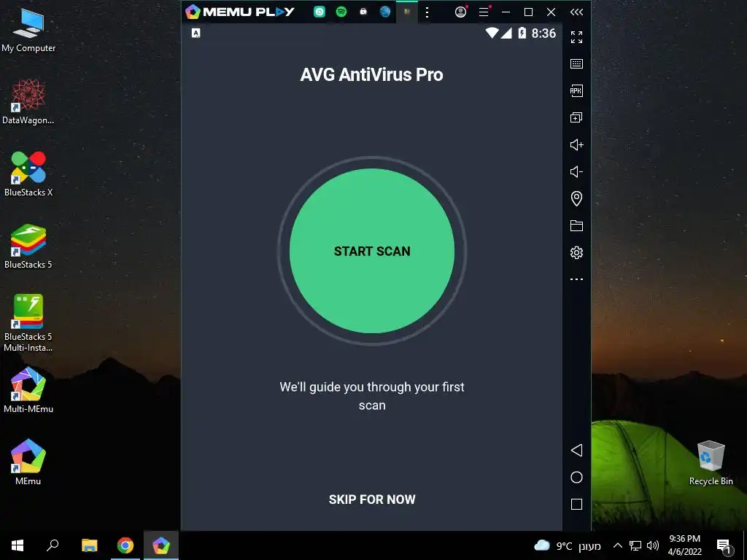Increase emulator volume
Image resolution: width=747 pixels, height=560 pixels.
tap(576, 145)
